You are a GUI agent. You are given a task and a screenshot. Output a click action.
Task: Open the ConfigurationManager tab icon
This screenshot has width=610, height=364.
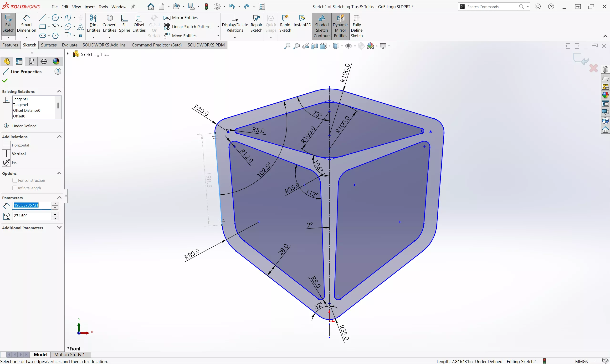[31, 61]
